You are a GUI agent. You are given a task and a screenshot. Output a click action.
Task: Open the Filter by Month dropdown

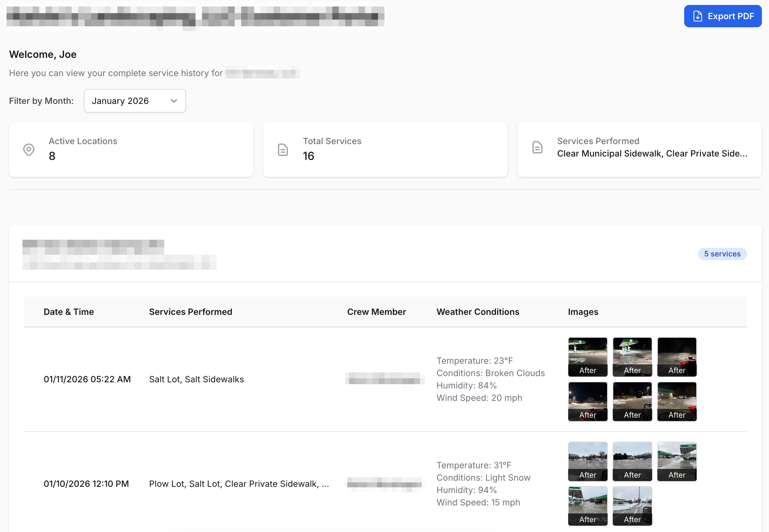(x=135, y=101)
